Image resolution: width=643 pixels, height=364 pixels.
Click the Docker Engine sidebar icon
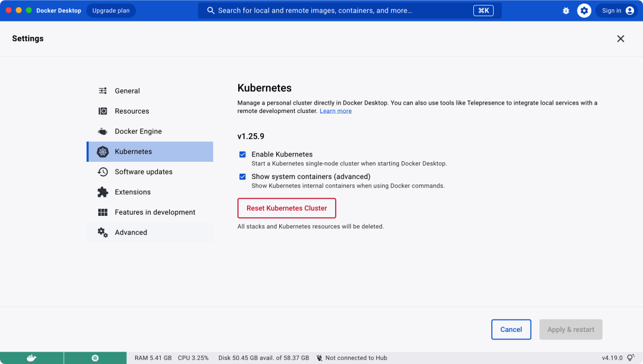click(x=103, y=131)
